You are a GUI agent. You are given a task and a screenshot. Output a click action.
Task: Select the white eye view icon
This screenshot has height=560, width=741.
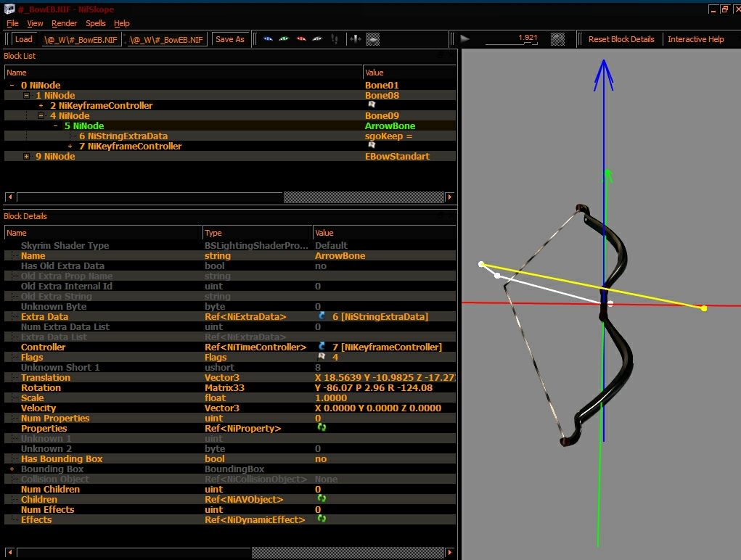pos(318,39)
